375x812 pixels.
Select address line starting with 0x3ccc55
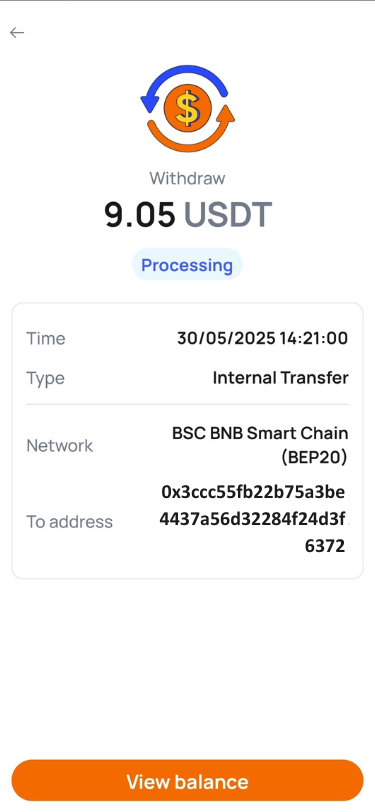254,492
